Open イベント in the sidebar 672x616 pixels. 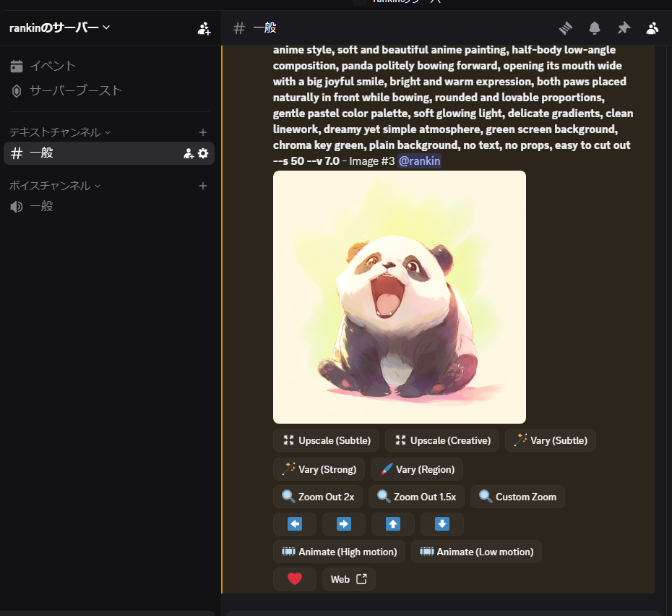pyautogui.click(x=52, y=67)
